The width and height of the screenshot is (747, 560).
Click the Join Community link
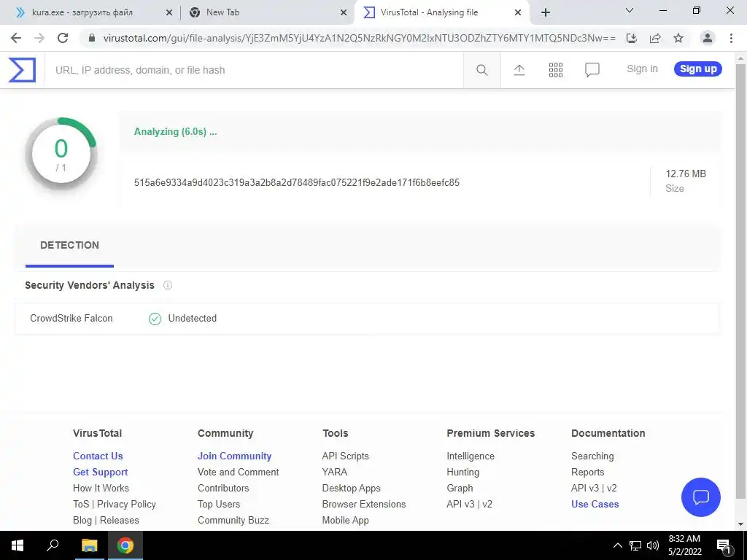(234, 456)
